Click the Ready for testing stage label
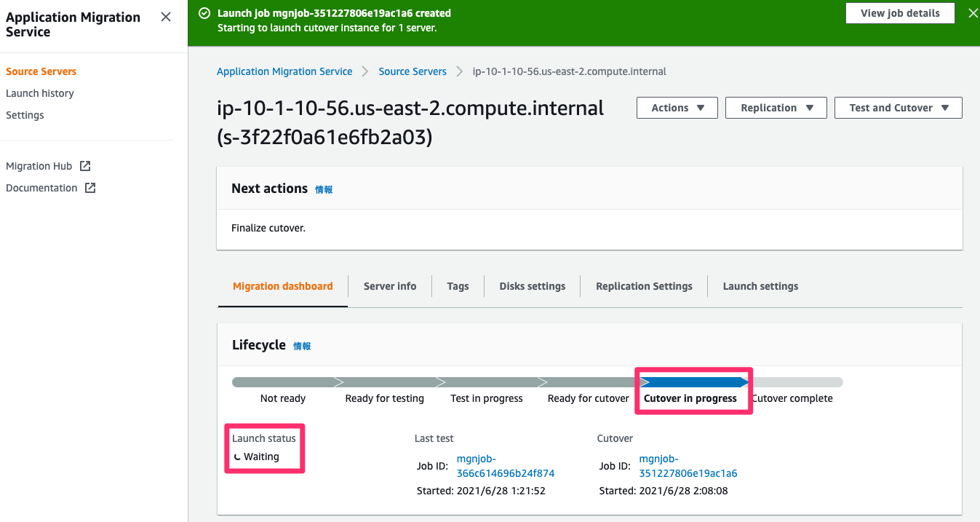 coord(384,398)
